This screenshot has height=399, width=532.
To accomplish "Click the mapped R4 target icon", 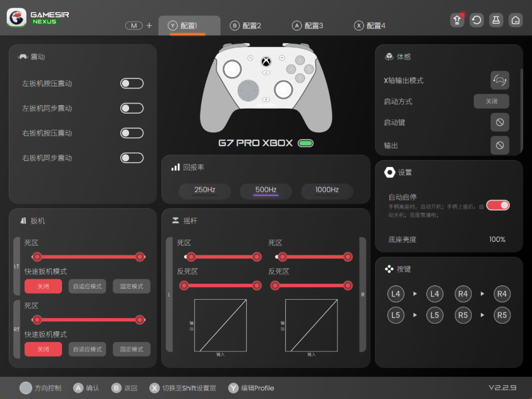I will pos(502,294).
